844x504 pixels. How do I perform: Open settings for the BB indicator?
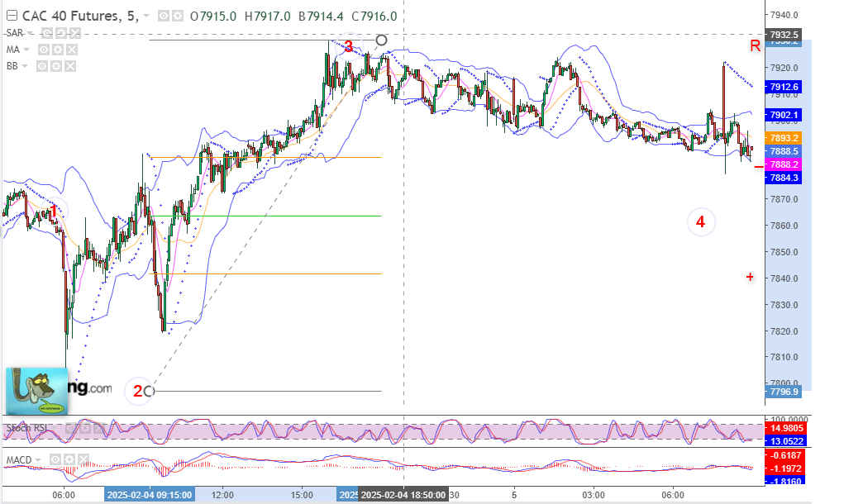[x=56, y=66]
